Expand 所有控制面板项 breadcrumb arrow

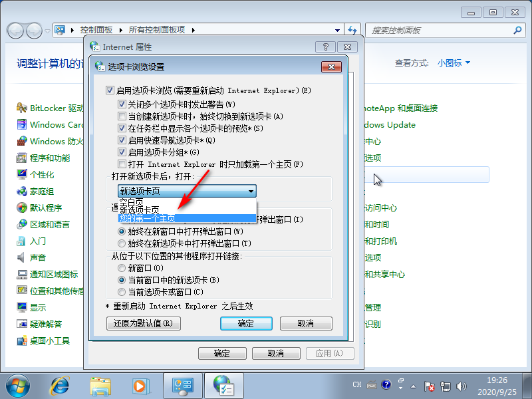tap(193, 30)
